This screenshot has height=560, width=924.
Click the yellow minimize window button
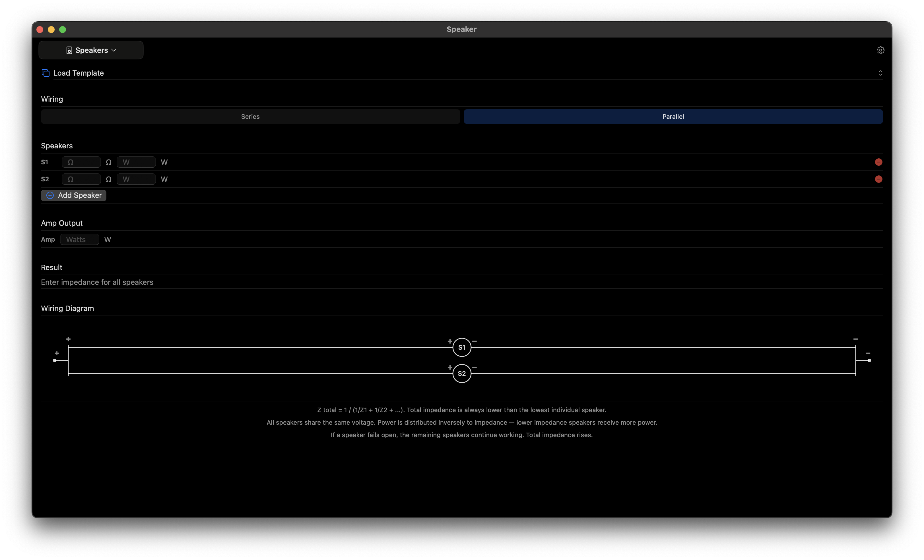coord(51,30)
